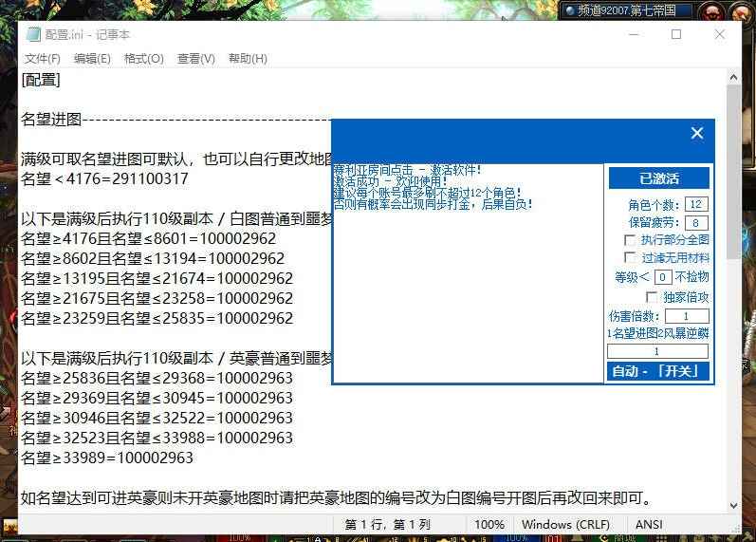Click the line 名望≥25836且名望≤29368=100002963
Image resolution: width=756 pixels, height=542 pixels.
[x=157, y=378]
